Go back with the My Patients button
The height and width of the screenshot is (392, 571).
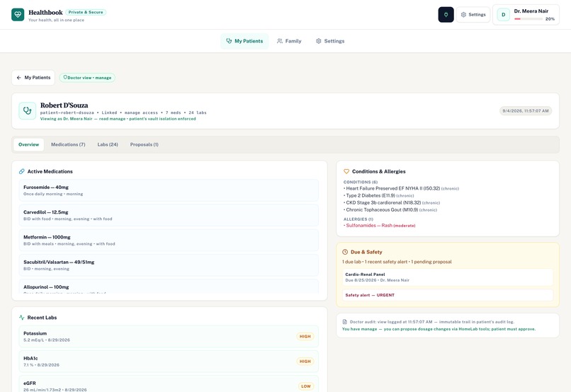coord(33,77)
